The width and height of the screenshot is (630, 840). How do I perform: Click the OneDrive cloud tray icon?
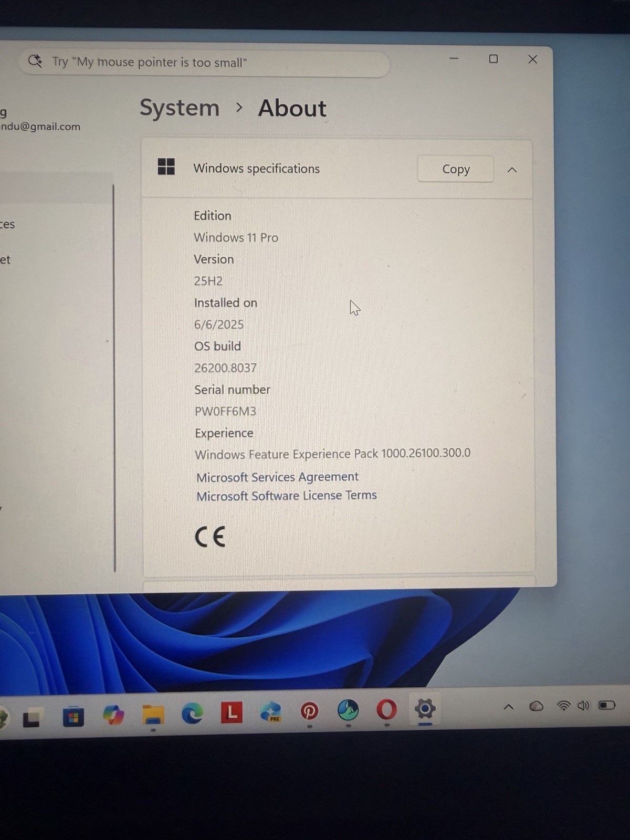click(536, 706)
